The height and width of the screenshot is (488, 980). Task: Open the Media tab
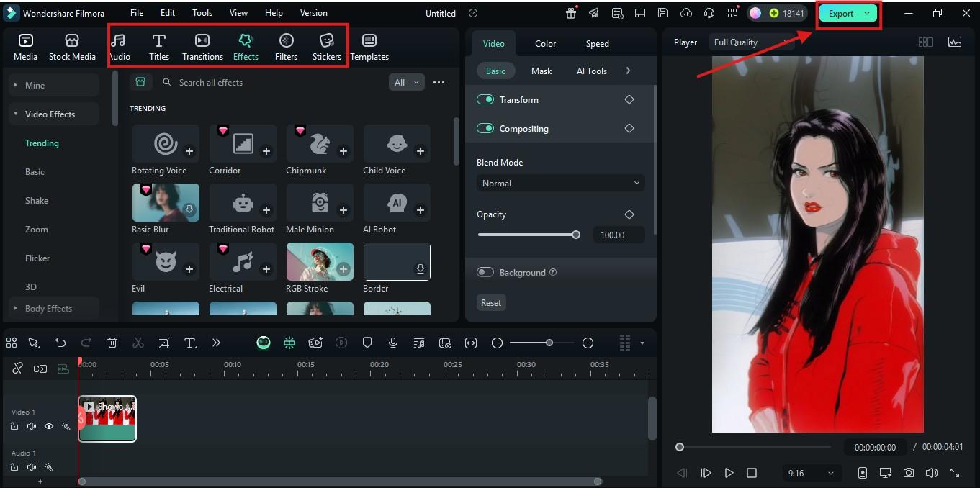click(26, 48)
